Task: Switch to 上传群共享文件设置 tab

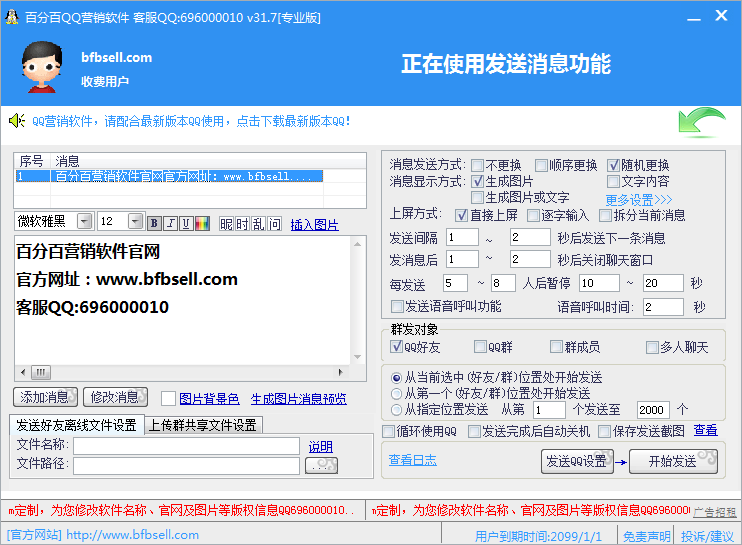Action: click(203, 425)
